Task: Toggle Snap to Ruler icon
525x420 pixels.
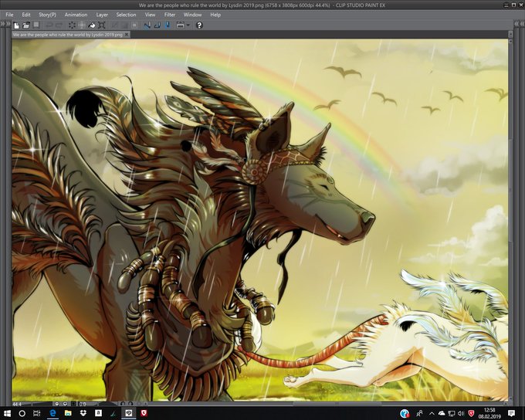Action: [x=147, y=25]
